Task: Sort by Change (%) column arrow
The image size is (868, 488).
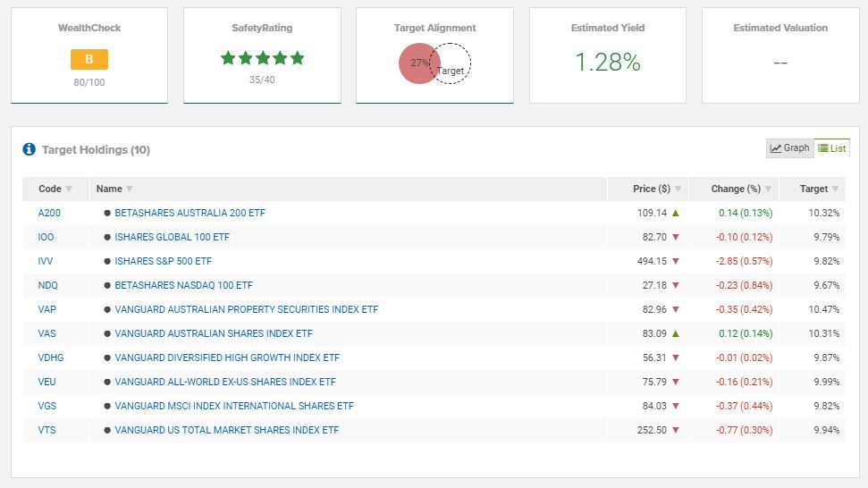Action: (x=768, y=189)
